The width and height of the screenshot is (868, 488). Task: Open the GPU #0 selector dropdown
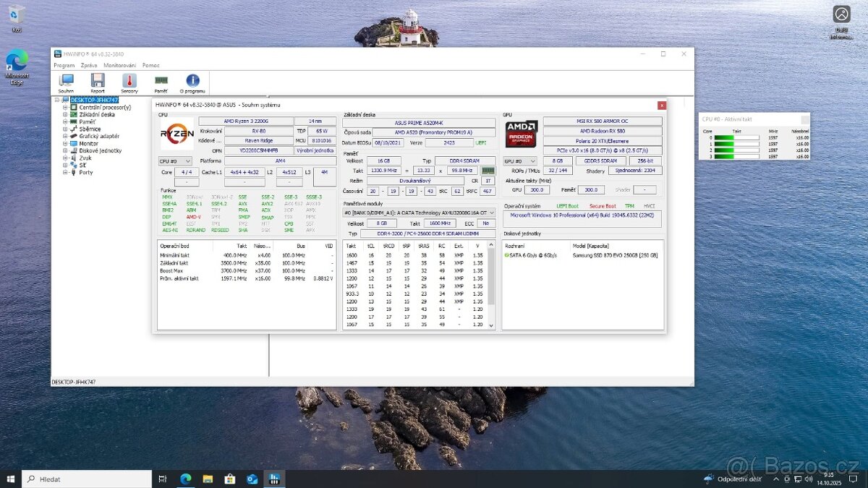(x=521, y=160)
